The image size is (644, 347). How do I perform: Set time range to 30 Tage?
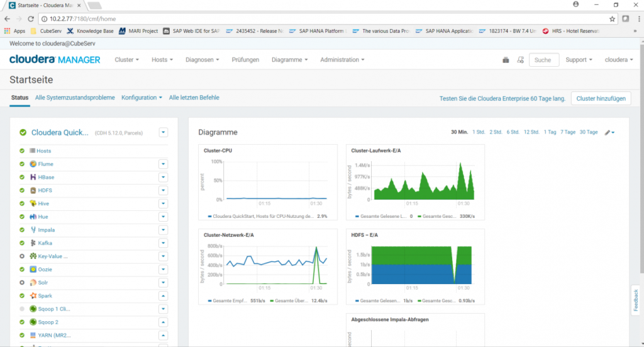point(589,132)
